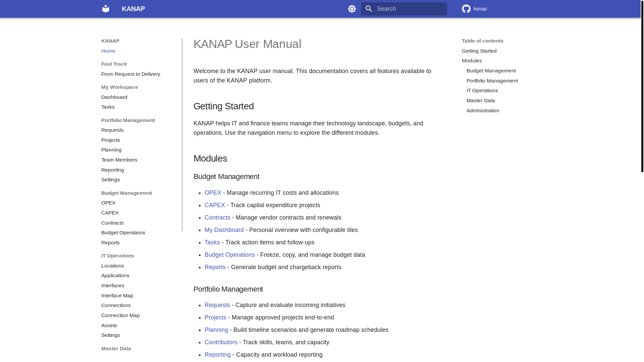Click the page vertical scrollbar thumb
The width and height of the screenshot is (644, 362).
click(642, 86)
